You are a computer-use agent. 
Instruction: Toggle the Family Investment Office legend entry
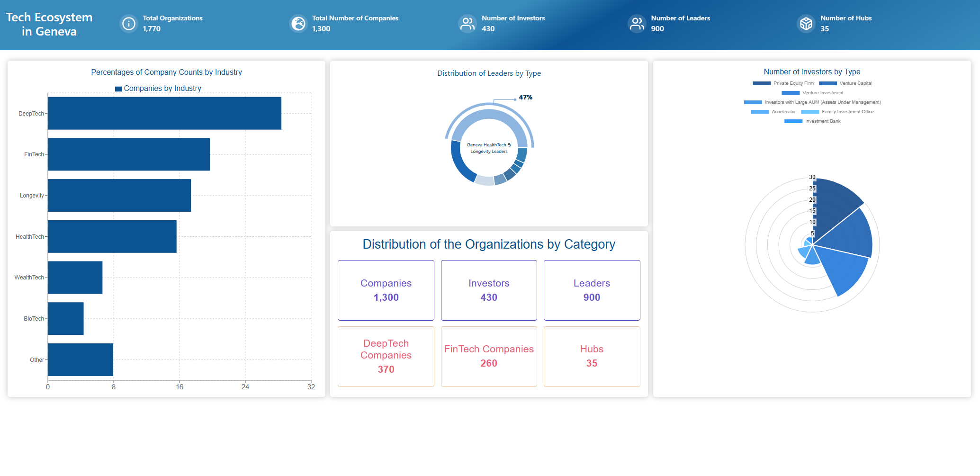837,112
